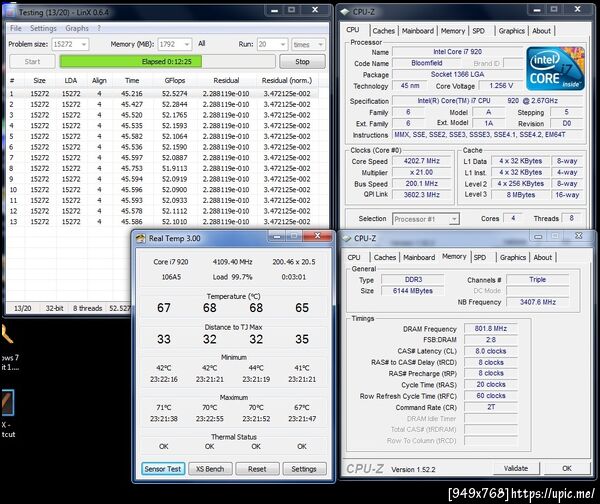The image size is (600, 504).
Task: Click OK in lower CPU-Z
Action: pyautogui.click(x=567, y=468)
